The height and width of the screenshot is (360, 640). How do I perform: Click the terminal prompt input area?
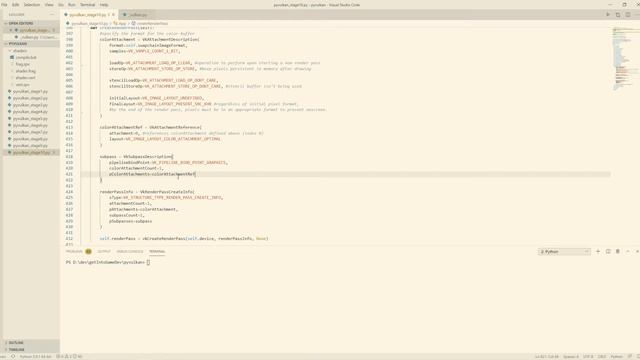click(x=148, y=262)
